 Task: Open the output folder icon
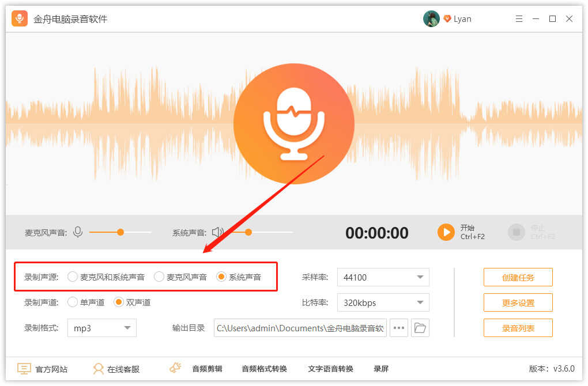tap(420, 328)
